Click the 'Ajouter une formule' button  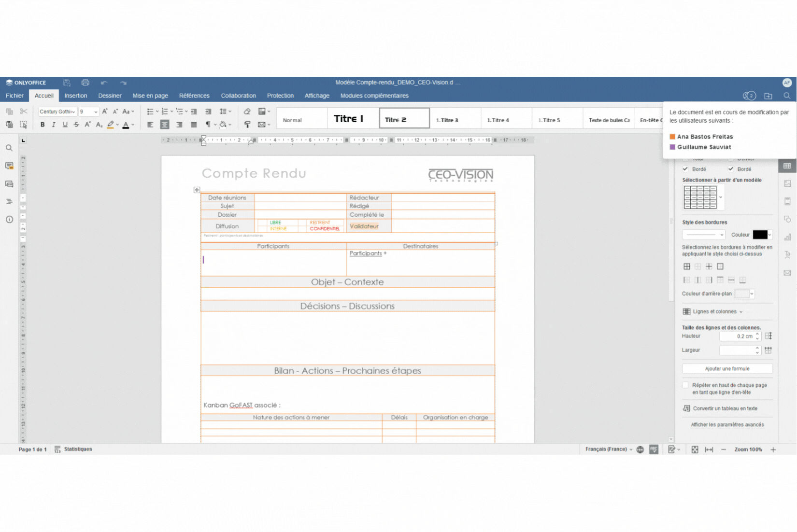[727, 368]
